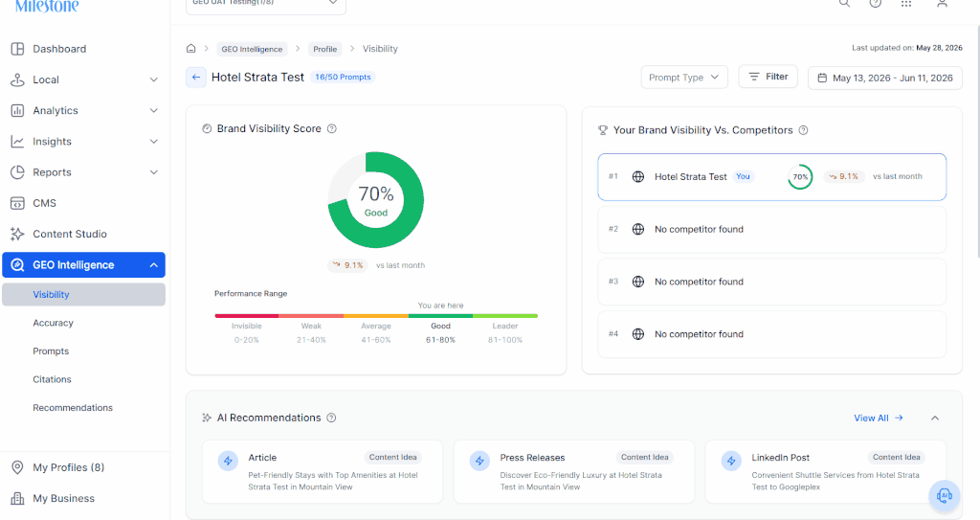Open Citations in sidebar submenu
The image size is (980, 520).
pos(52,379)
